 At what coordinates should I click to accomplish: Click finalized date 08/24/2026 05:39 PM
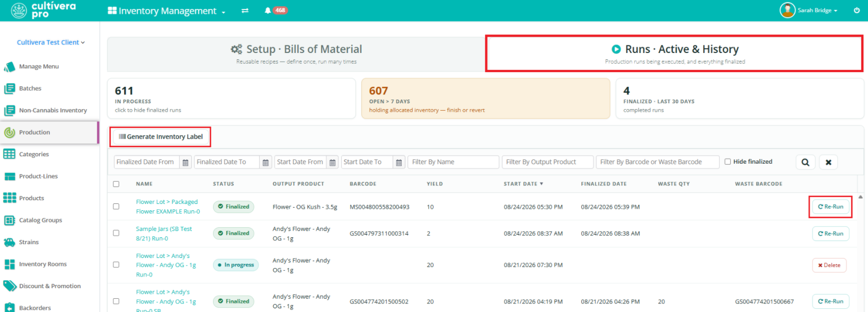tap(610, 207)
